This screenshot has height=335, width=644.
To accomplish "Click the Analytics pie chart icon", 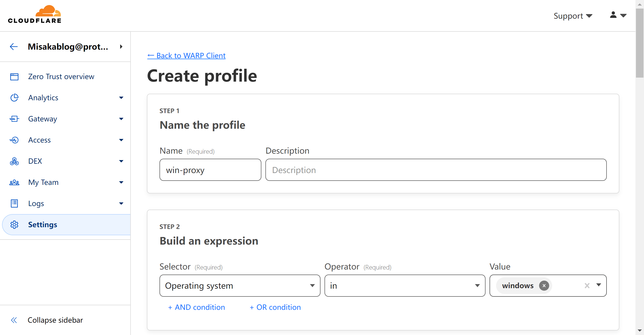I will tap(14, 98).
